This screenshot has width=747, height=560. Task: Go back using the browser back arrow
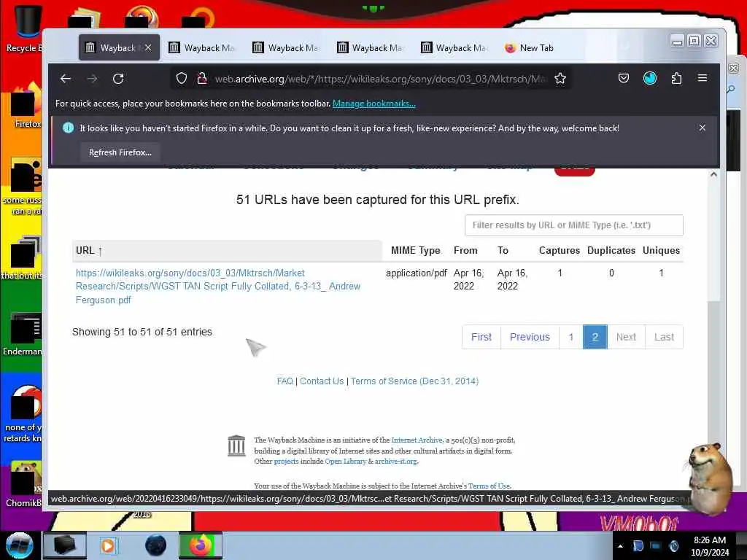66,79
